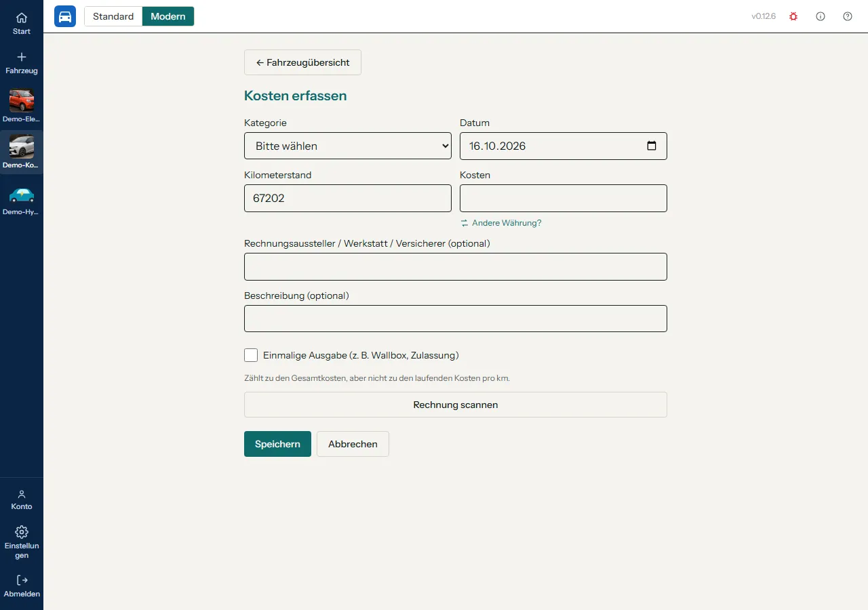Open the info circle icon

(x=821, y=16)
